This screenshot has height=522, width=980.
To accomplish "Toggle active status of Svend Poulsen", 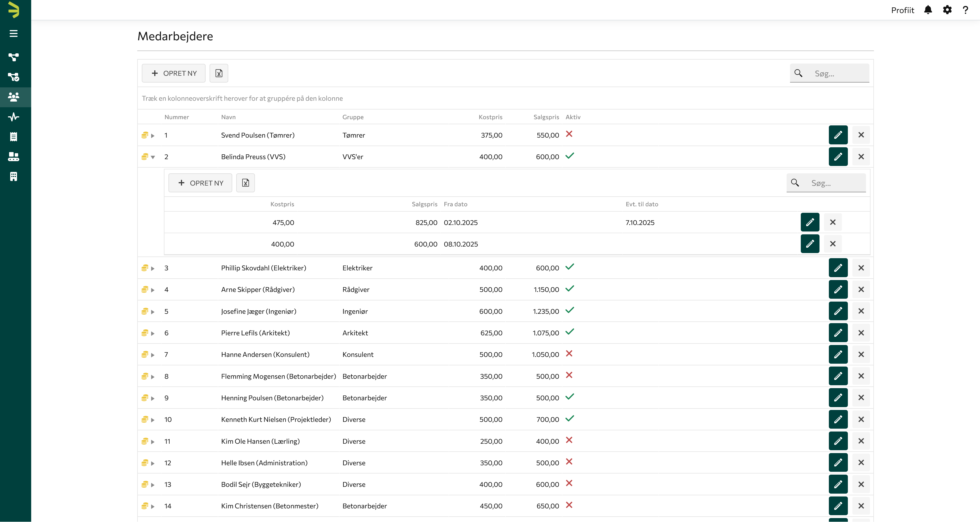I will point(569,134).
